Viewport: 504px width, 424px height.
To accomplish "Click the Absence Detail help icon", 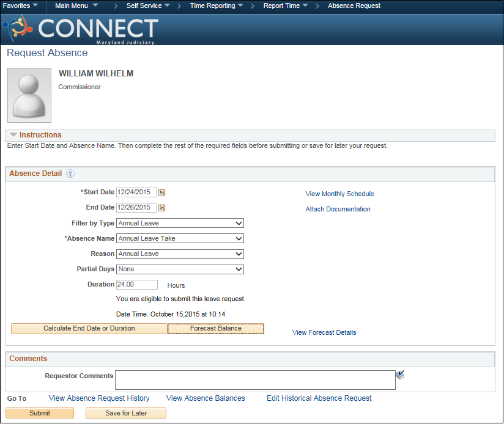I will pyautogui.click(x=70, y=174).
